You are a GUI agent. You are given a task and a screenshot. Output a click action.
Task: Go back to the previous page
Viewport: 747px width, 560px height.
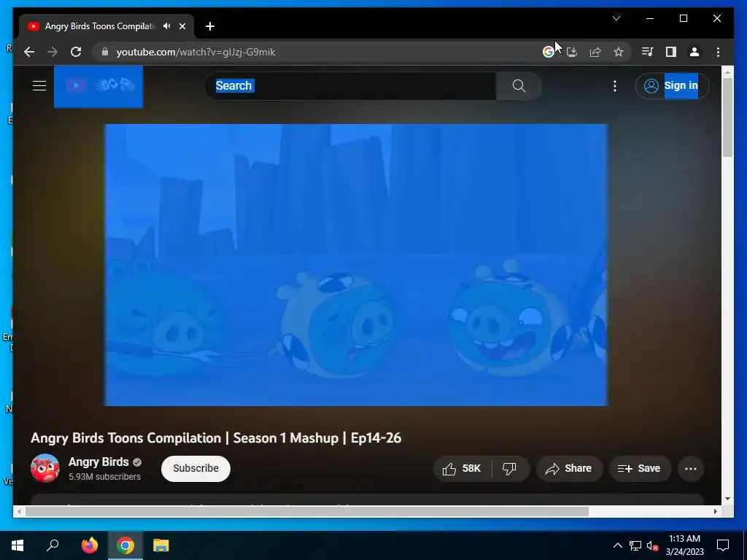coord(29,52)
